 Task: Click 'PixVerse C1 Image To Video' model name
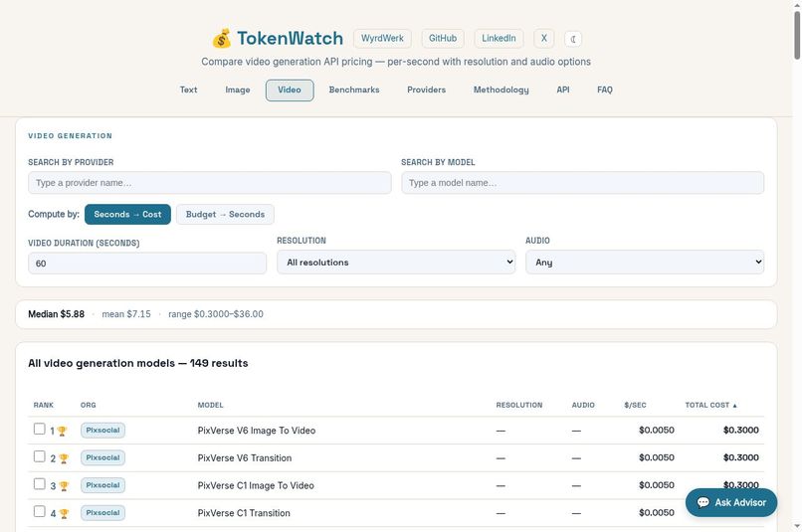[256, 485]
